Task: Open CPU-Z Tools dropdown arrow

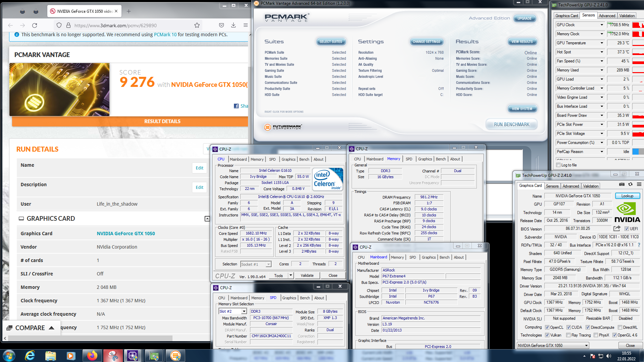Action: click(x=291, y=275)
